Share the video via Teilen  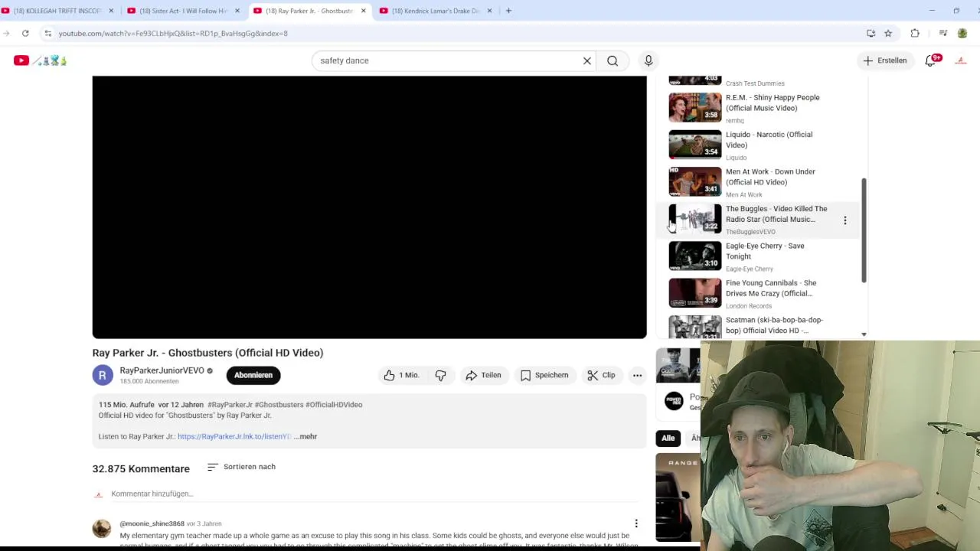[483, 375]
